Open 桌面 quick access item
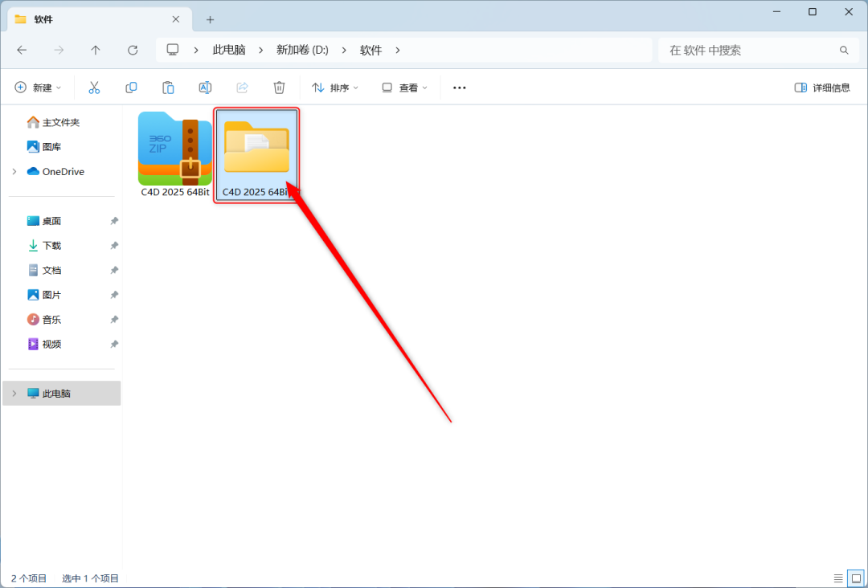The image size is (868, 588). coord(44,221)
